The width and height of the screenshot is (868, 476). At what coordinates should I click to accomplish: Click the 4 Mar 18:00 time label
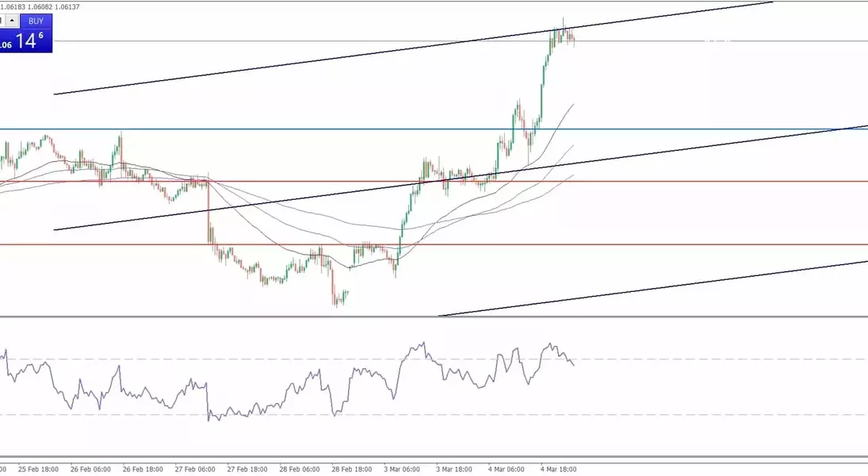tap(559, 469)
